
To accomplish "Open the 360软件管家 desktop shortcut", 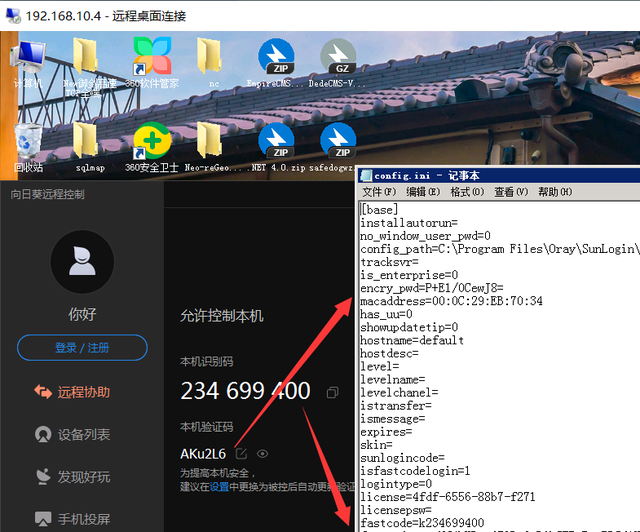I will [x=152, y=63].
